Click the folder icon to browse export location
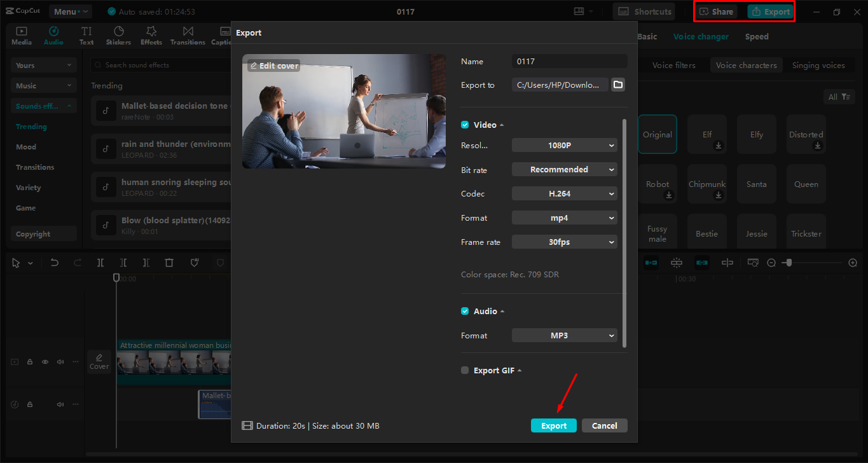Image resolution: width=868 pixels, height=463 pixels. [x=618, y=85]
